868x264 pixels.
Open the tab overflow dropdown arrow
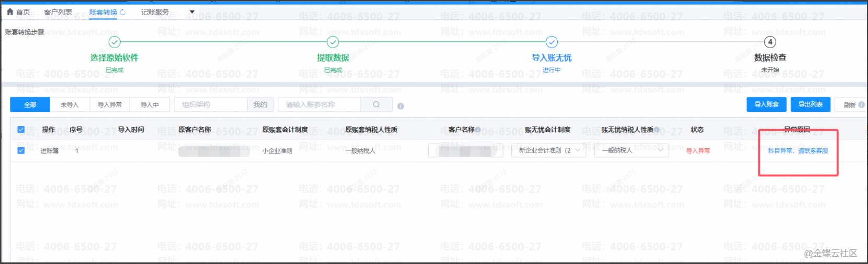coord(192,12)
